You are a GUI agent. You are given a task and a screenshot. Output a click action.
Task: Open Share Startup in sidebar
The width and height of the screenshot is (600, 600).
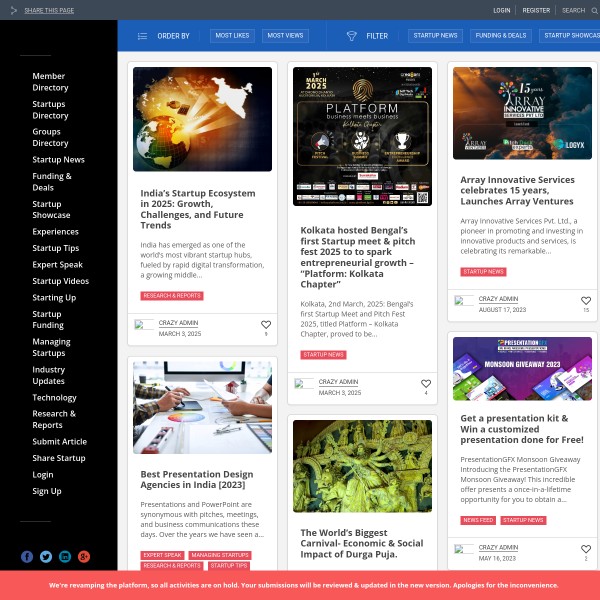pyautogui.click(x=59, y=458)
